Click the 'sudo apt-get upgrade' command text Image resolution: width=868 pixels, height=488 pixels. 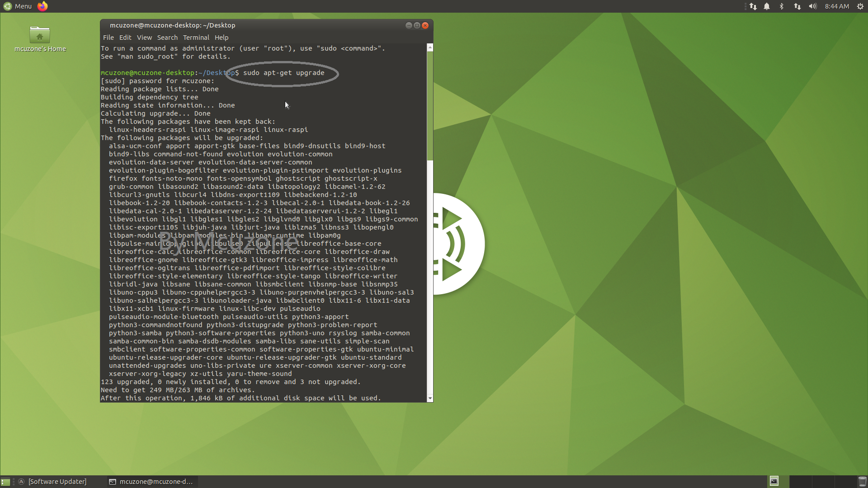coord(283,73)
